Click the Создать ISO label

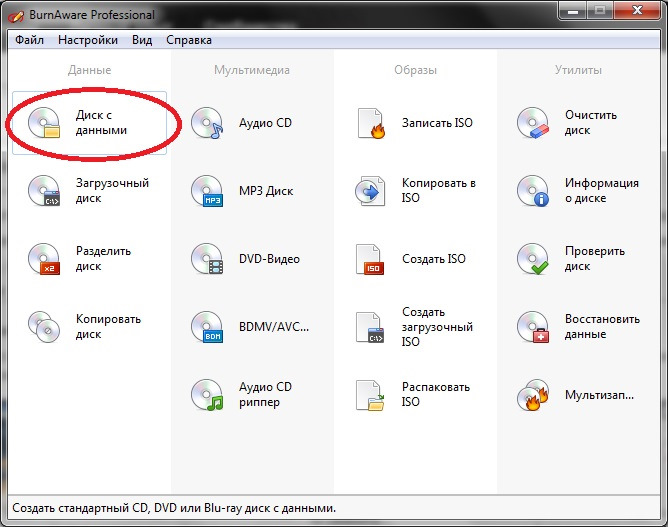[x=434, y=259]
